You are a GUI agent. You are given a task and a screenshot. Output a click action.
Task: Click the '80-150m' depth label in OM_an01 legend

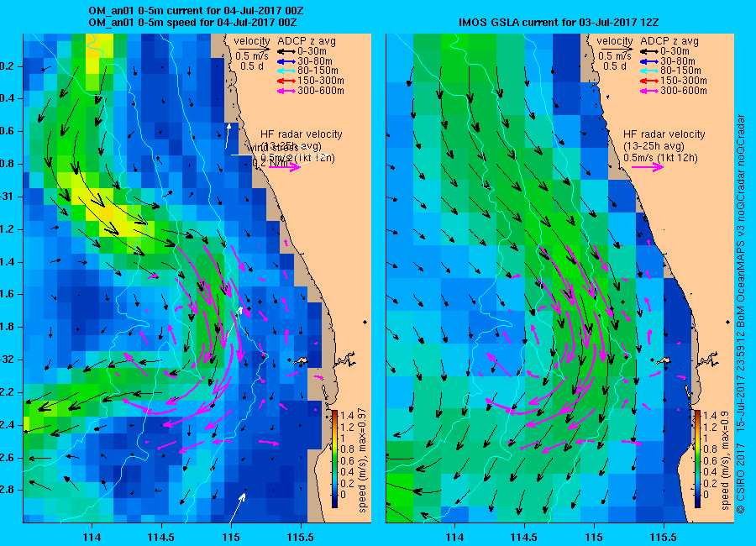318,71
